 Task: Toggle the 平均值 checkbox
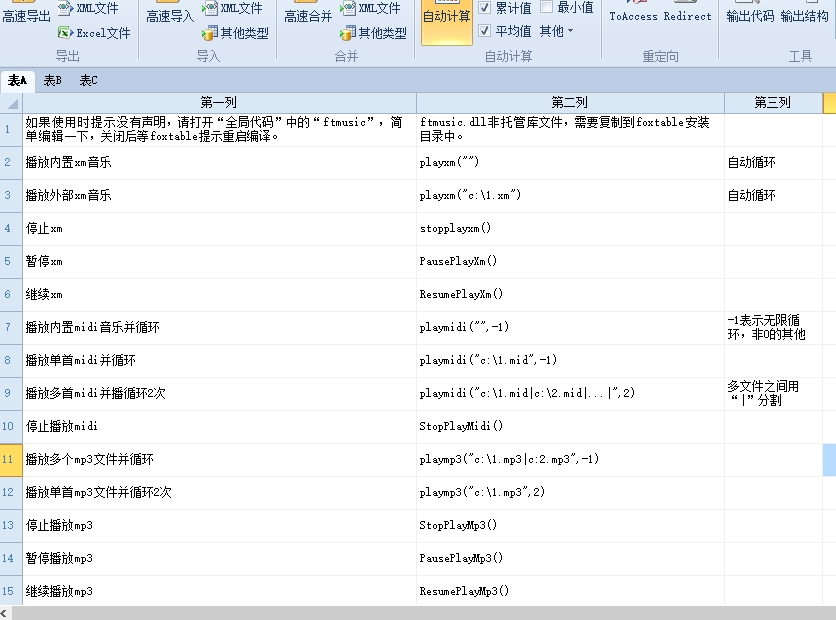click(484, 31)
